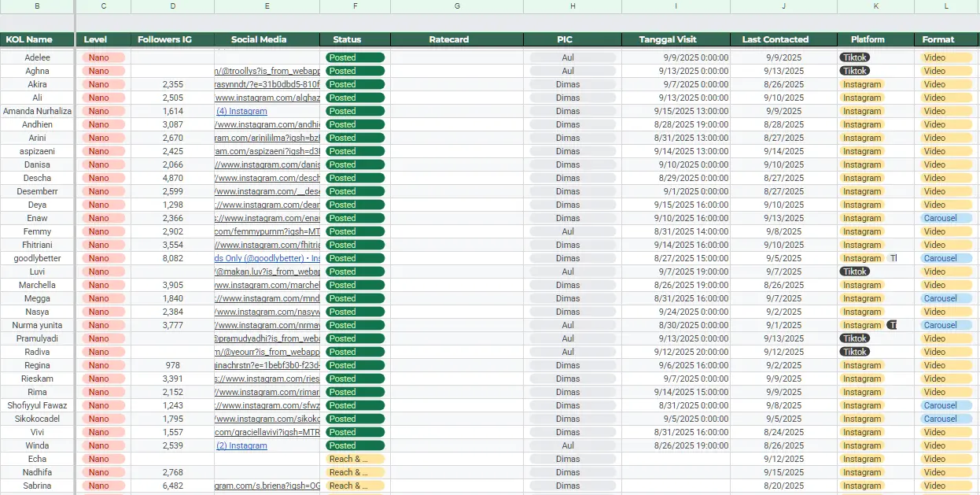Click the "Format" header cell

[947, 39]
